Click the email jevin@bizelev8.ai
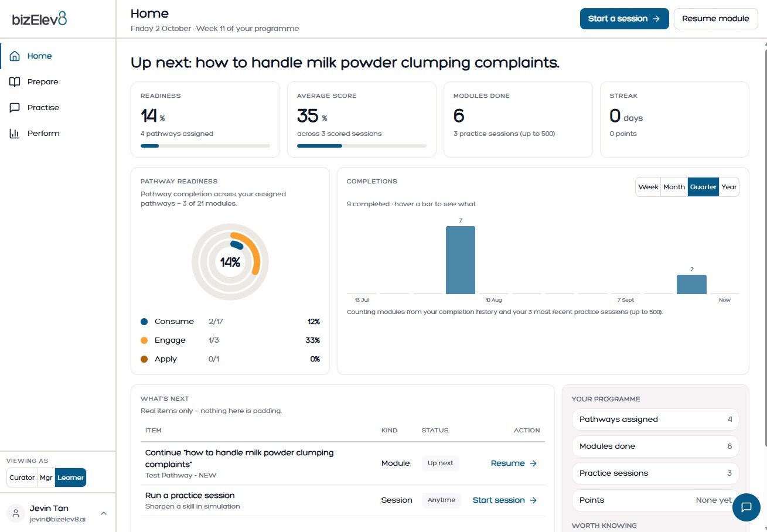This screenshot has height=532, width=767. [x=57, y=519]
